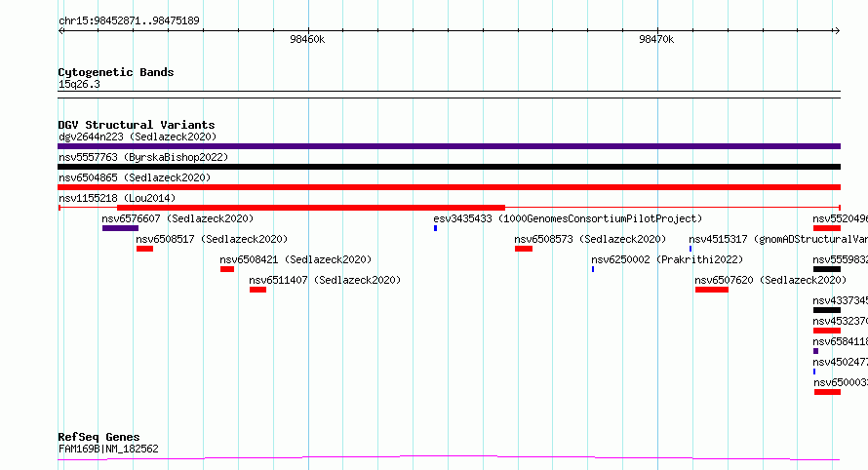This screenshot has height=470, width=868.
Task: Click the 98470k ruler tick label
Action: (656, 39)
